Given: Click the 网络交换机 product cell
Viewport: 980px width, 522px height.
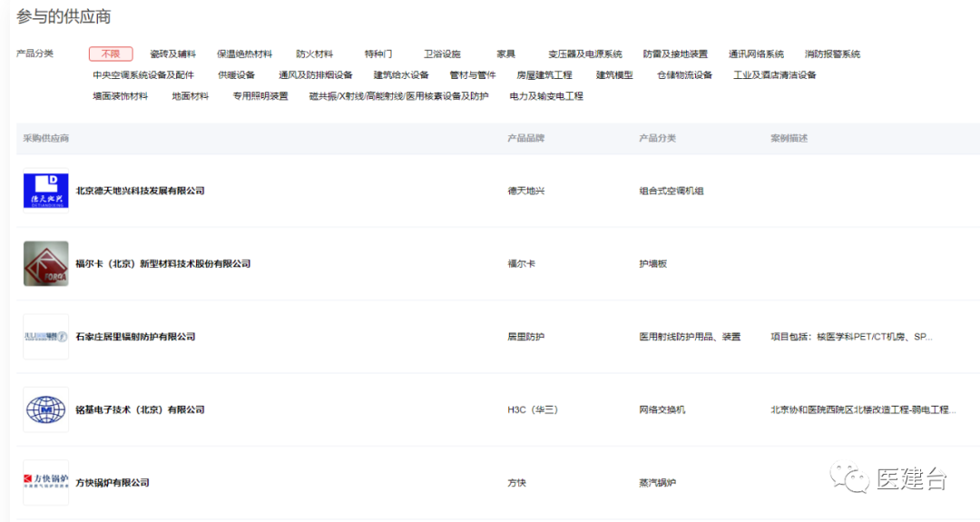Looking at the screenshot, I should point(661,410).
